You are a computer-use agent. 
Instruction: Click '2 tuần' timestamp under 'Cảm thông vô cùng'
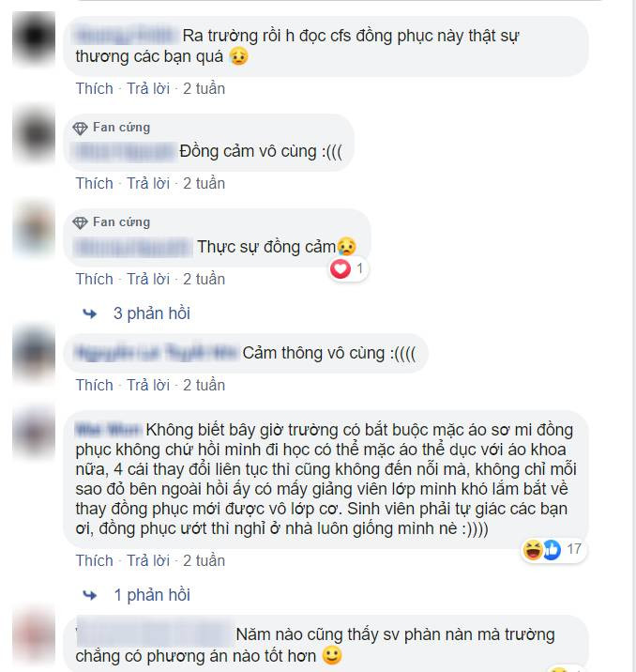[x=204, y=386]
